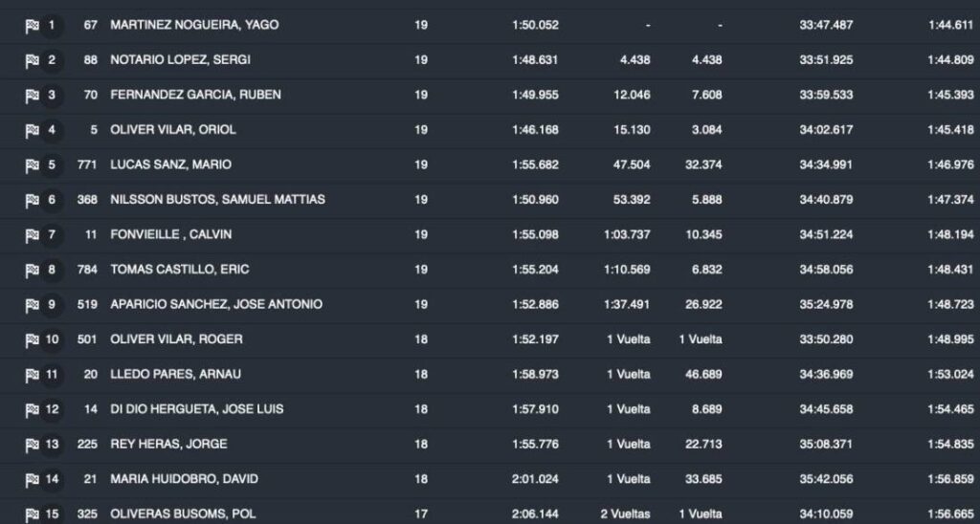Click bib number 501 of Oliver Vilar, Roger
The height and width of the screenshot is (524, 980).
(x=87, y=339)
